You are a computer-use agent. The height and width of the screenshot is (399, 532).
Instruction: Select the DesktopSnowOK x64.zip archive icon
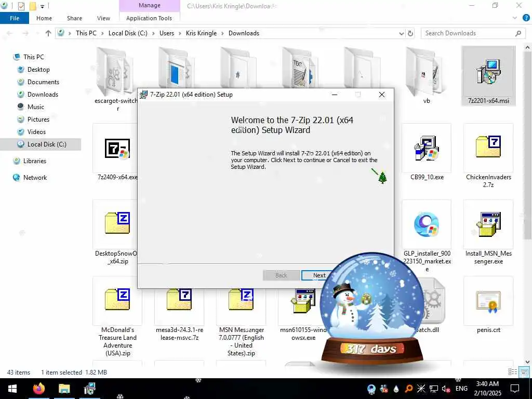tap(117, 223)
